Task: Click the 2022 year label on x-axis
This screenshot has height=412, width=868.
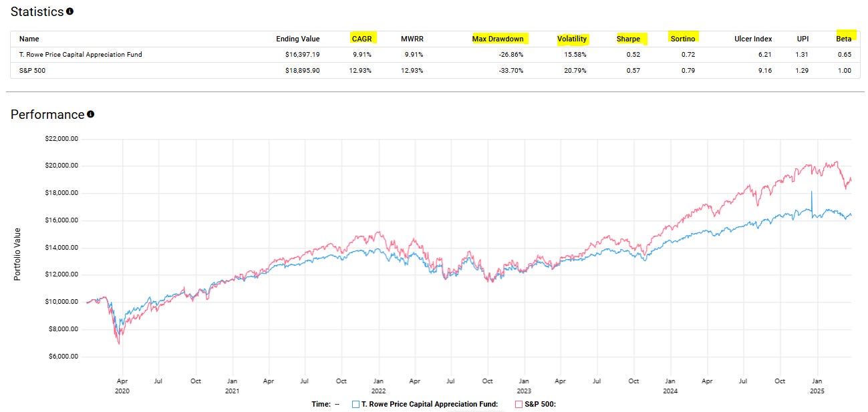Action: click(x=378, y=391)
